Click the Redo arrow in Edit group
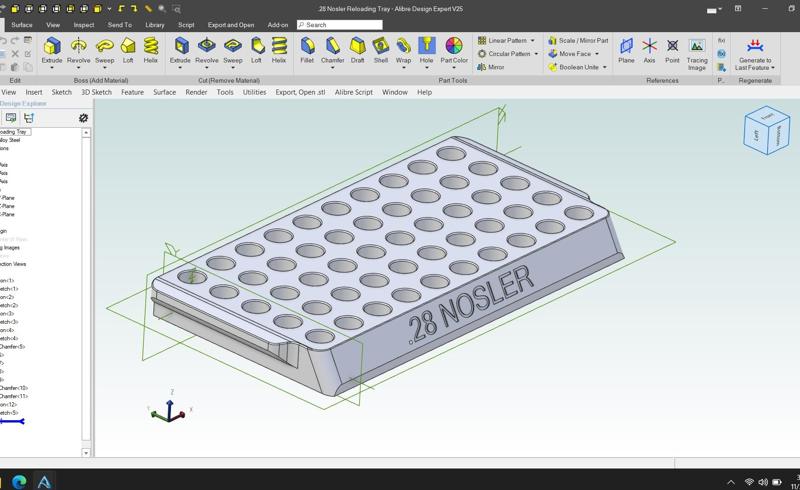 (15, 40)
